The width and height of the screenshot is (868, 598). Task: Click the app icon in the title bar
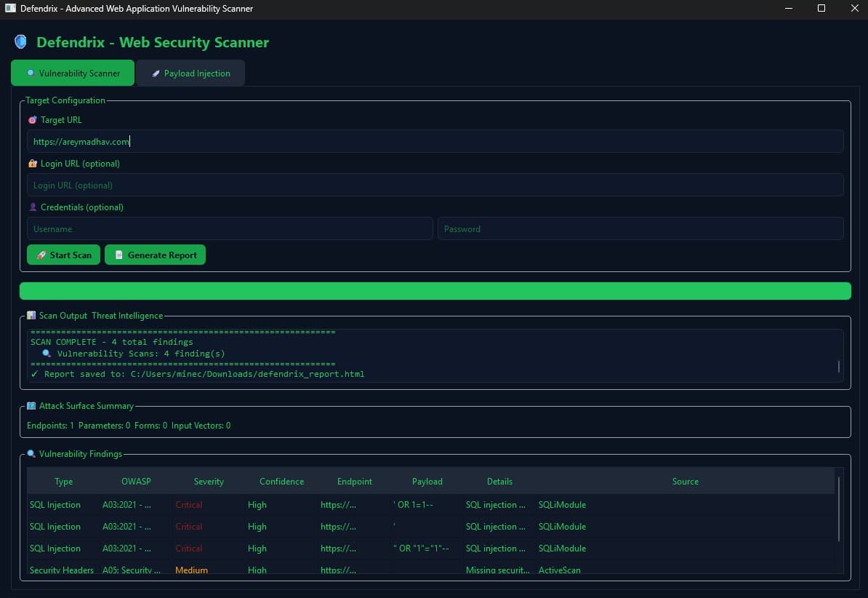tap(10, 8)
